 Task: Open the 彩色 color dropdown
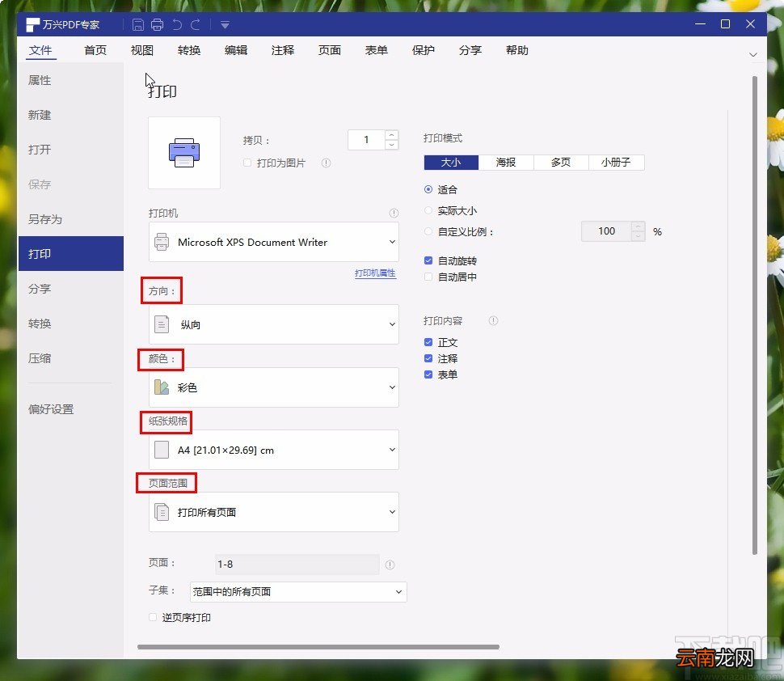(x=273, y=387)
